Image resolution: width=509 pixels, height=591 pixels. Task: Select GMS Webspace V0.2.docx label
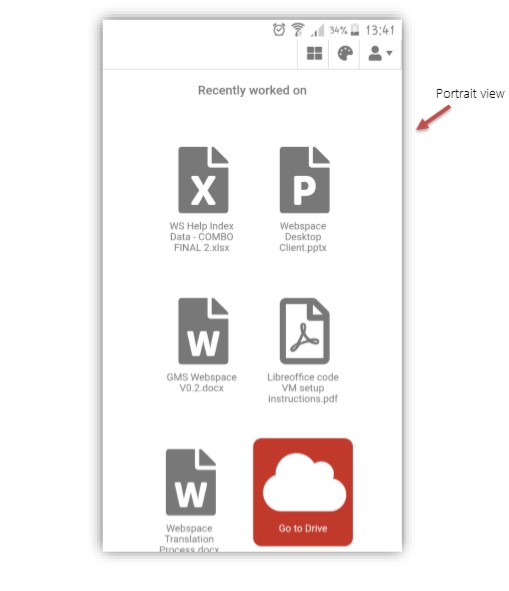click(x=202, y=383)
